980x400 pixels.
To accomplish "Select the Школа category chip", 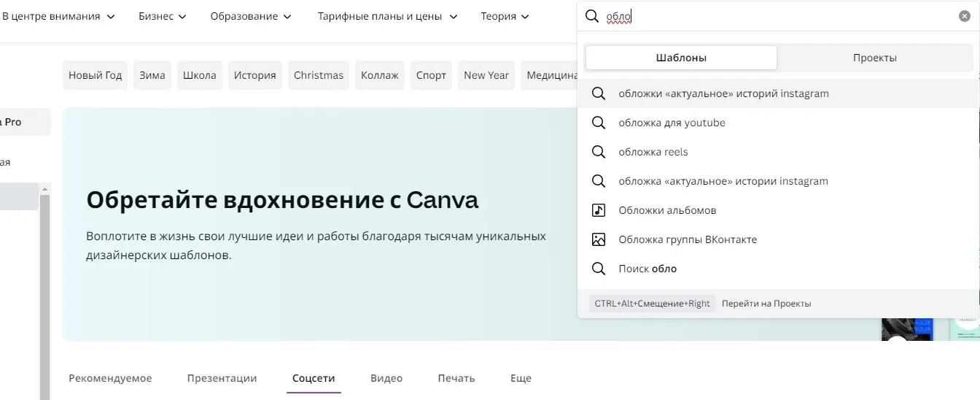I will (x=200, y=75).
